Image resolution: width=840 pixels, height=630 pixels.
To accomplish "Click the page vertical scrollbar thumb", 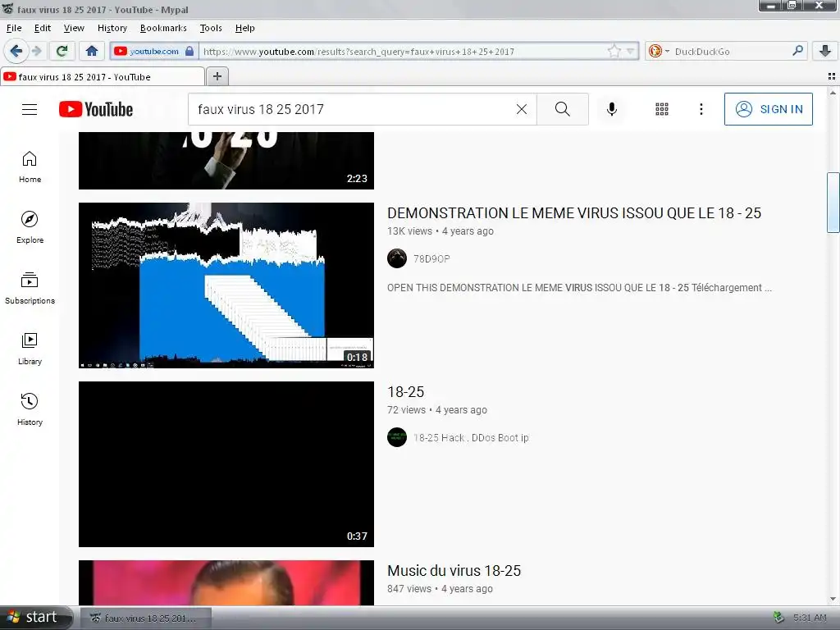I will coord(833,203).
